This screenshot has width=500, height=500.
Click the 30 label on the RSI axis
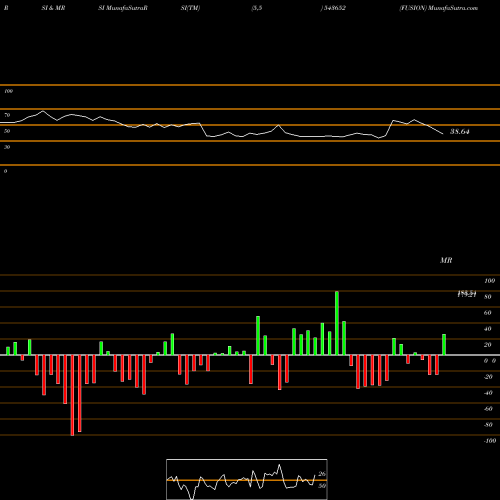coord(7,147)
